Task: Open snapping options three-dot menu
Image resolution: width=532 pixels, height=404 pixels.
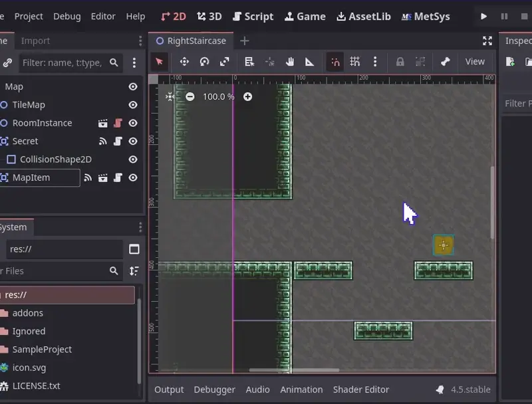Action: [375, 62]
